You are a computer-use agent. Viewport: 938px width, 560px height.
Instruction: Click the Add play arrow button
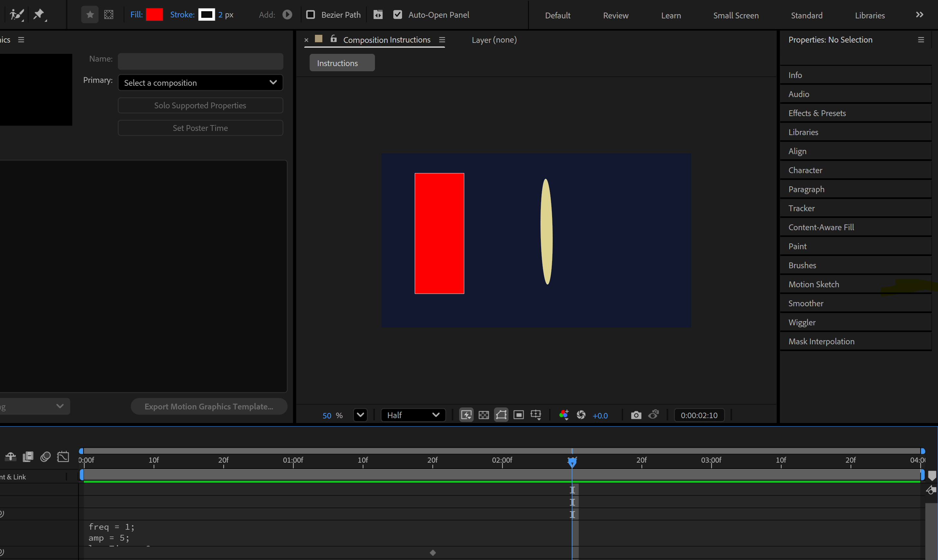287,15
